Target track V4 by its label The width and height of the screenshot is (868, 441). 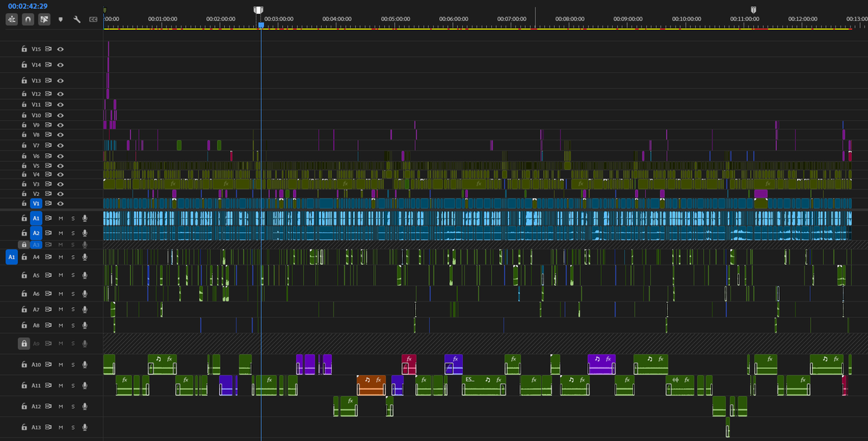pos(36,174)
